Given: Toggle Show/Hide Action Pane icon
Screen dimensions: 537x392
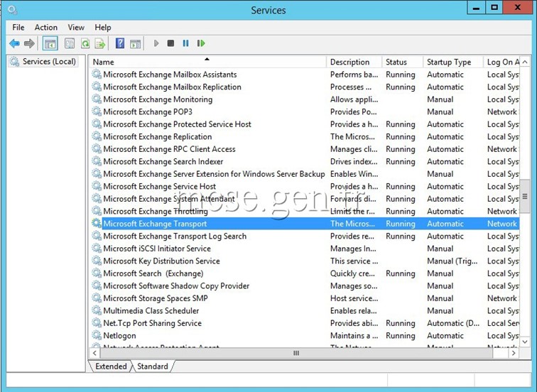Looking at the screenshot, I should pos(135,43).
